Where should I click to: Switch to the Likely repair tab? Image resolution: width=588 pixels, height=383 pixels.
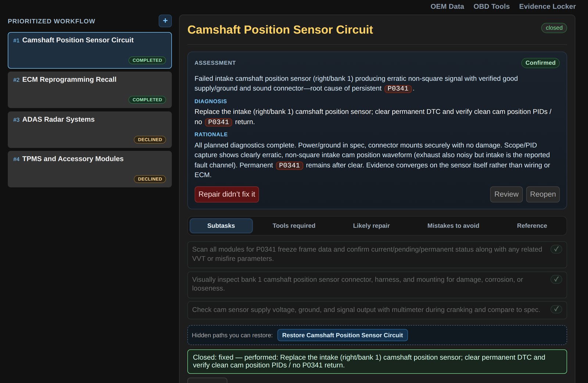click(x=371, y=226)
